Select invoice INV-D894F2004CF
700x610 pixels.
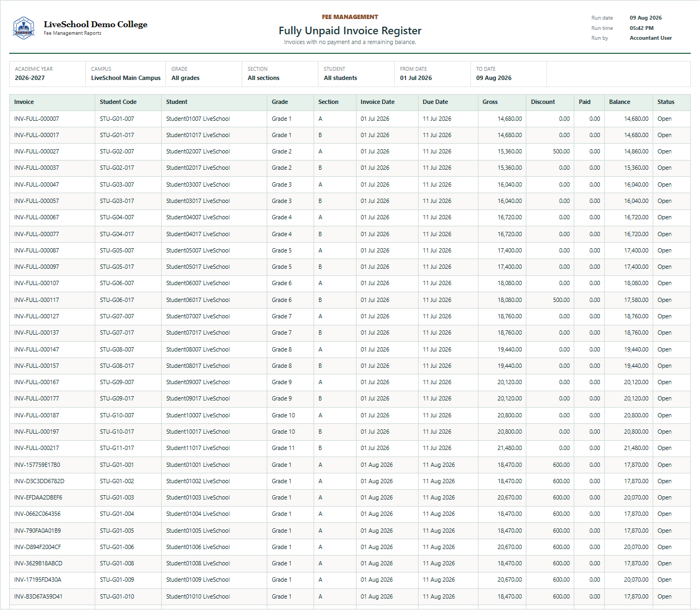[x=38, y=547]
